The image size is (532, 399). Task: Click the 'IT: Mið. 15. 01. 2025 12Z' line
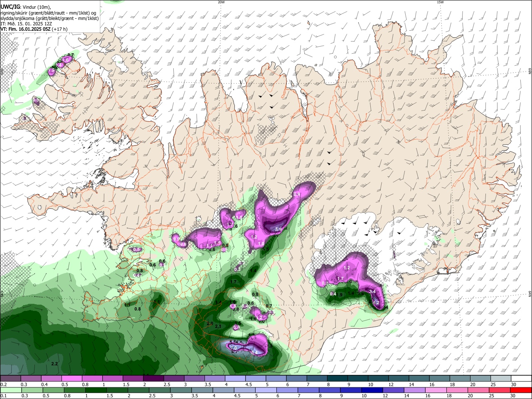(x=26, y=24)
